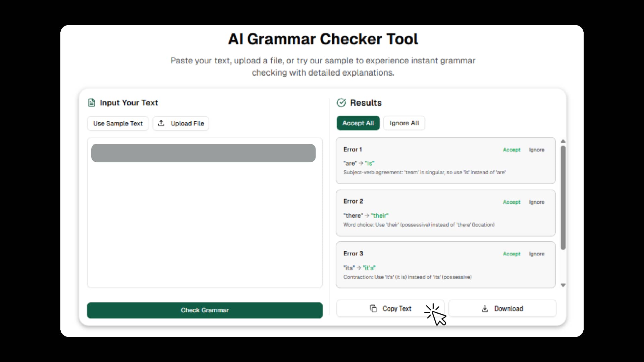Viewport: 644px width, 362px height.
Task: Ignore Error 3 suggestion
Action: [536, 254]
